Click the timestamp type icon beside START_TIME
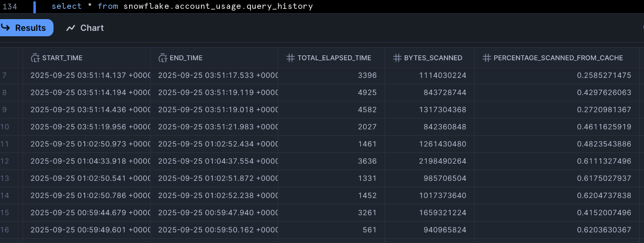This screenshot has height=243, width=644. tap(35, 58)
